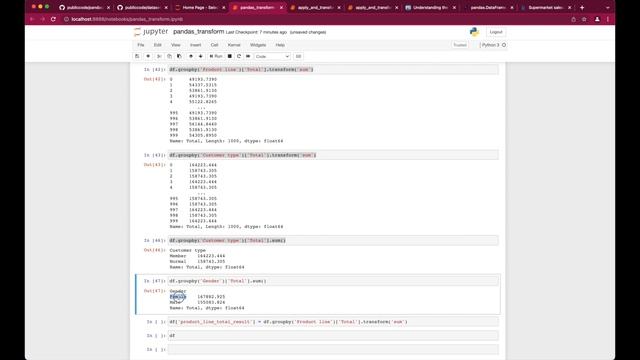Open the Help menu
The height and width of the screenshot is (360, 640).
[x=280, y=45]
